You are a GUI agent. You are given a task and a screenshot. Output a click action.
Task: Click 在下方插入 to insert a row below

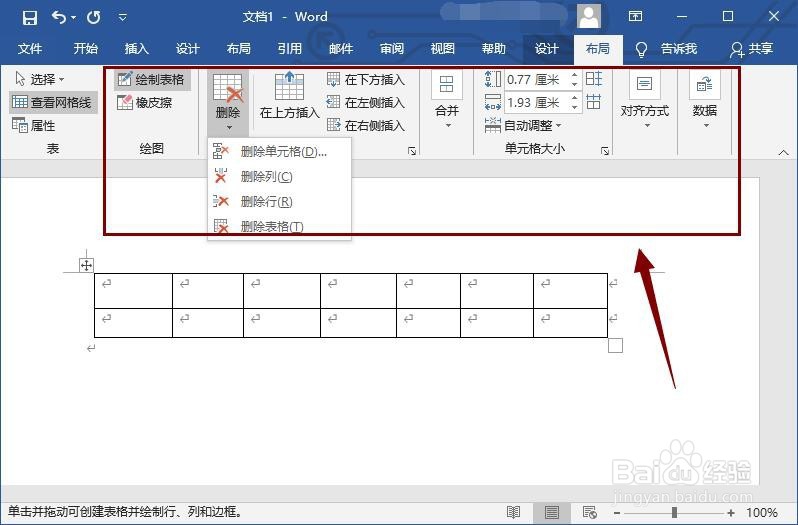click(366, 79)
